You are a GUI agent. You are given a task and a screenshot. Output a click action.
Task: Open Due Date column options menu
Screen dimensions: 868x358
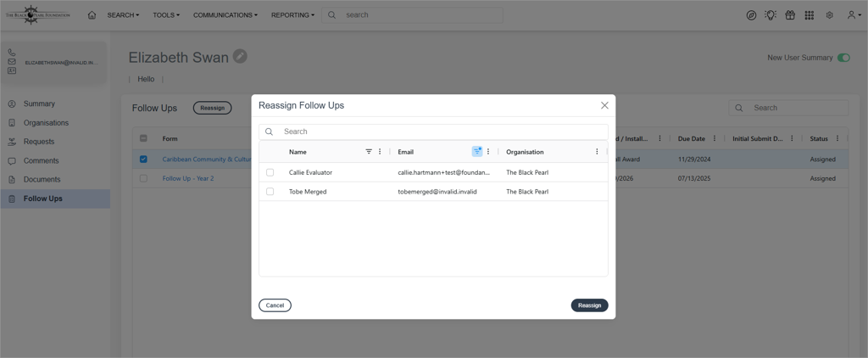[x=715, y=138]
